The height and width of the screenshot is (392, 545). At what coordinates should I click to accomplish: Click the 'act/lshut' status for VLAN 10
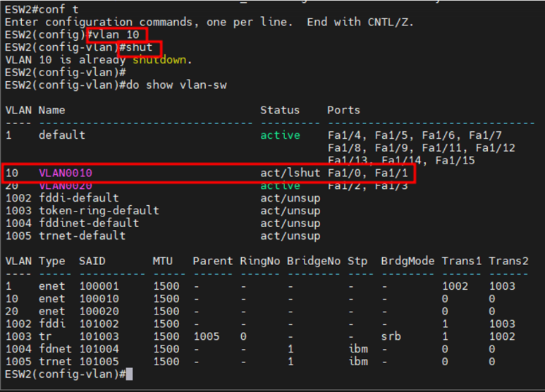pos(290,173)
